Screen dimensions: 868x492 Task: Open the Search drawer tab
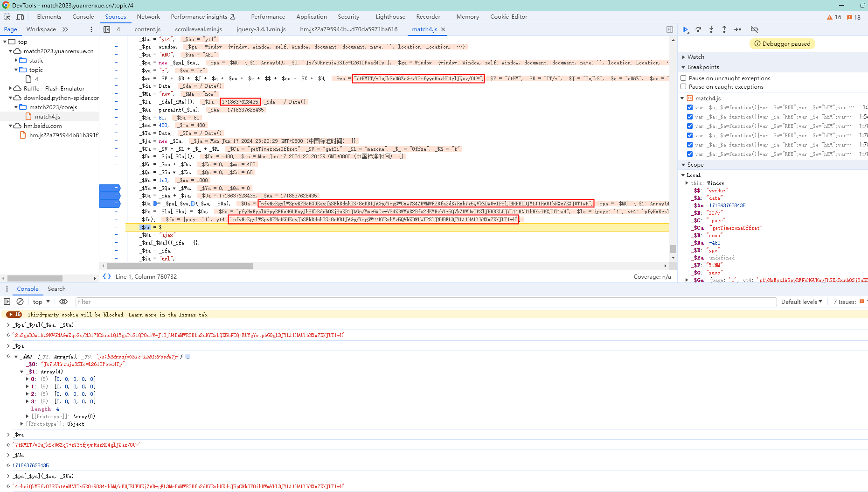click(x=56, y=289)
